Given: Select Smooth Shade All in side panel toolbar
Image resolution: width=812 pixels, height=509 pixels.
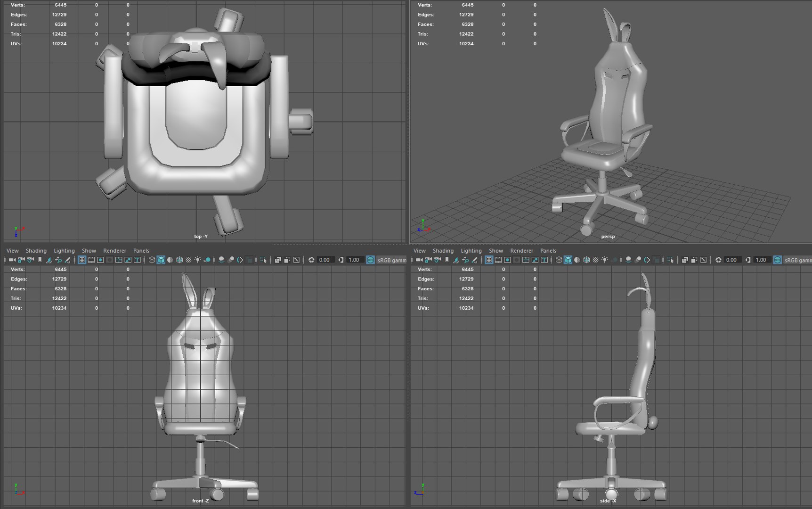Looking at the screenshot, I should [568, 260].
